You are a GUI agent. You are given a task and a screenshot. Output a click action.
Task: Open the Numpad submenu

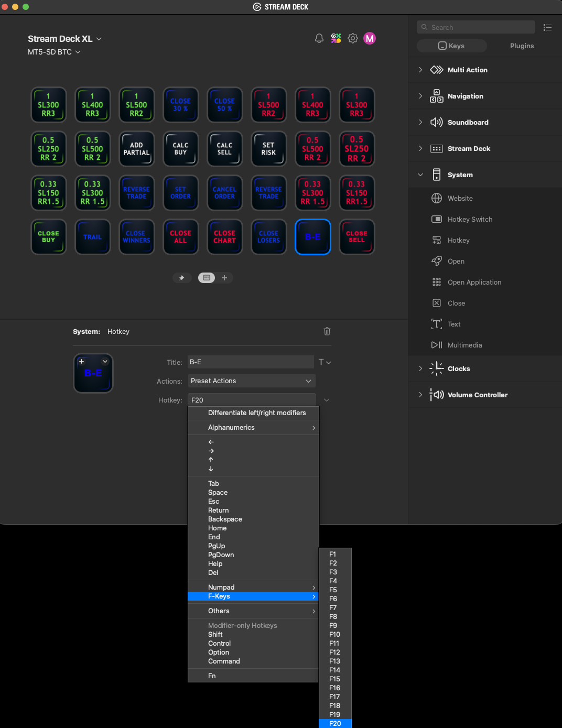tap(253, 588)
